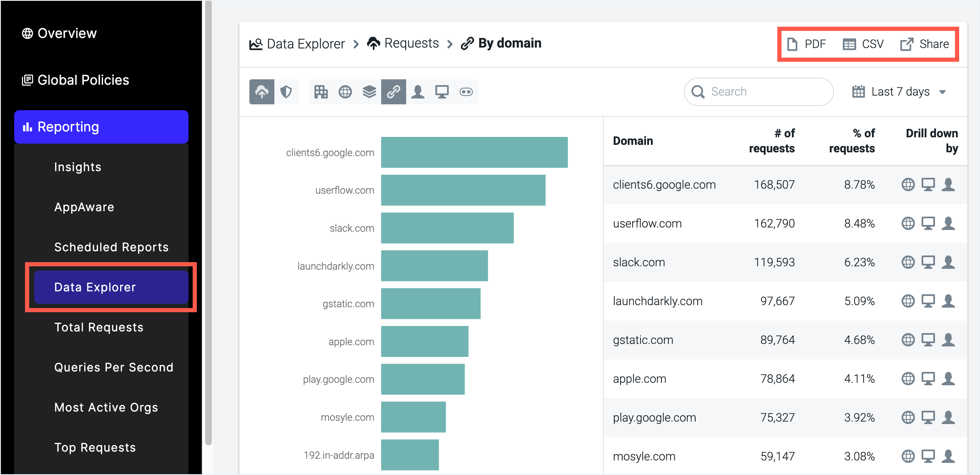This screenshot has width=980, height=475.
Task: Group requests by organization building icon
Action: (321, 91)
